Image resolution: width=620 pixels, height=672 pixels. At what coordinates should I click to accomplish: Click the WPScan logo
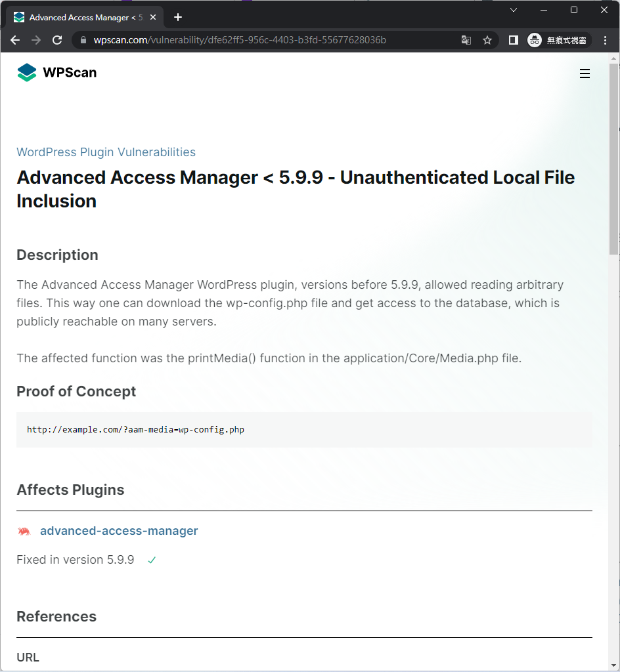click(56, 72)
